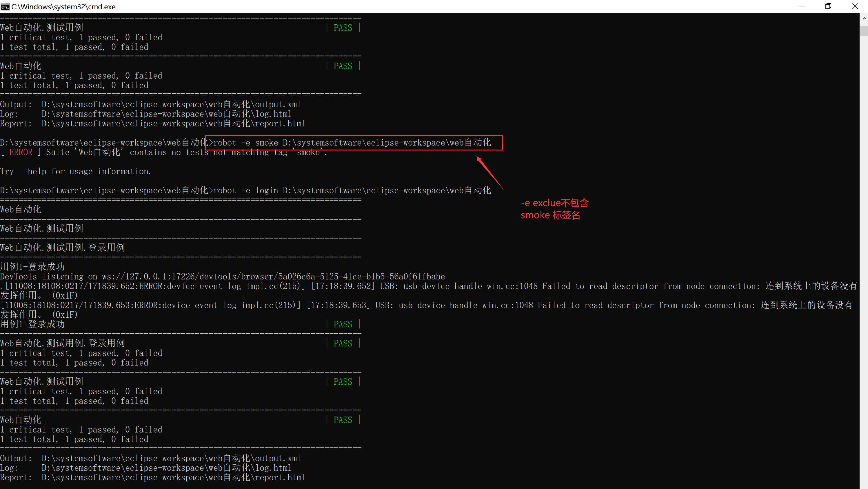Click PASS beside Web自动化.测试用例.登录用例
Viewport: 868px width, 489px height.
point(343,343)
